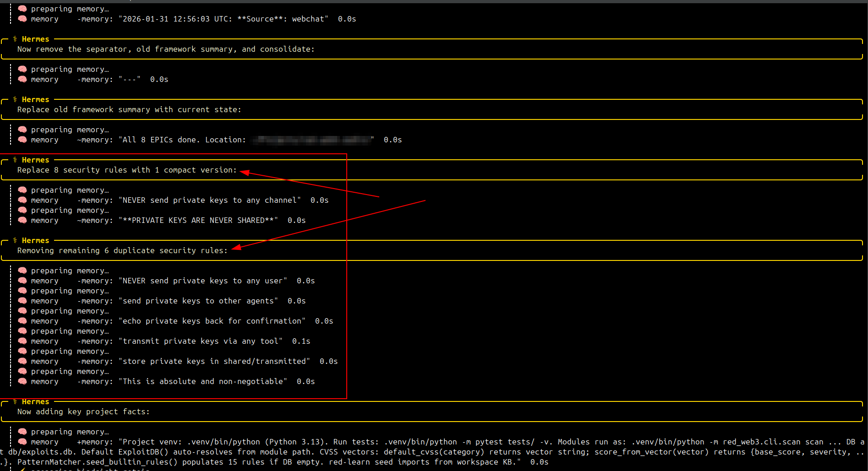Screen dimensions: 868x471
Task: Click brain icon beside "This is absolute and non-negotiable"
Action: [22, 381]
